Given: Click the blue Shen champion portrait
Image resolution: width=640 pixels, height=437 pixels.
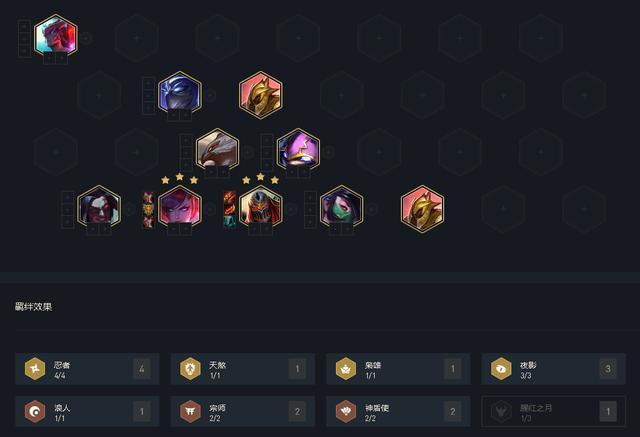Looking at the screenshot, I should click(180, 93).
